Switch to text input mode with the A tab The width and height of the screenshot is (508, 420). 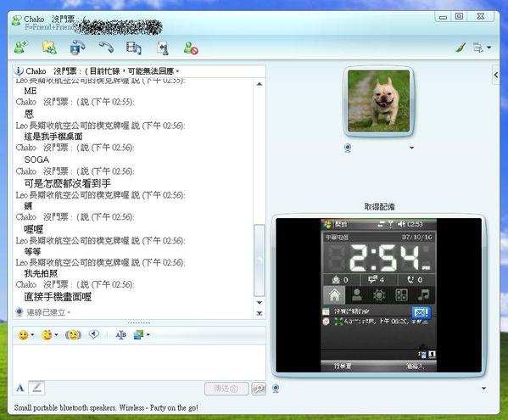(20, 388)
